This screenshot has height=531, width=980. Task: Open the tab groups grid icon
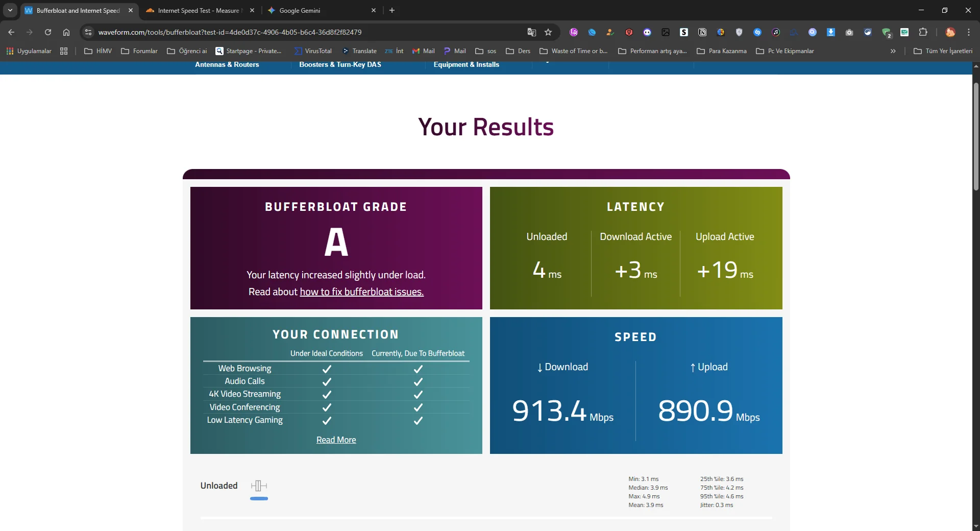coord(64,51)
